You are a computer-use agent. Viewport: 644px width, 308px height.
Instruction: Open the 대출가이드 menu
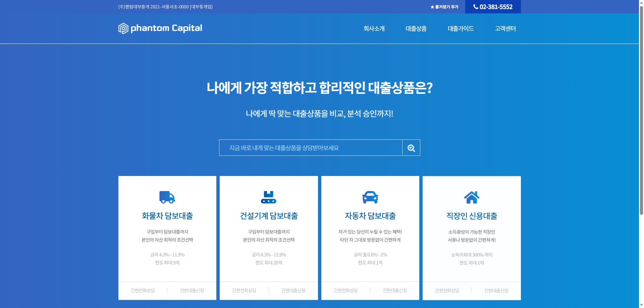pos(461,29)
